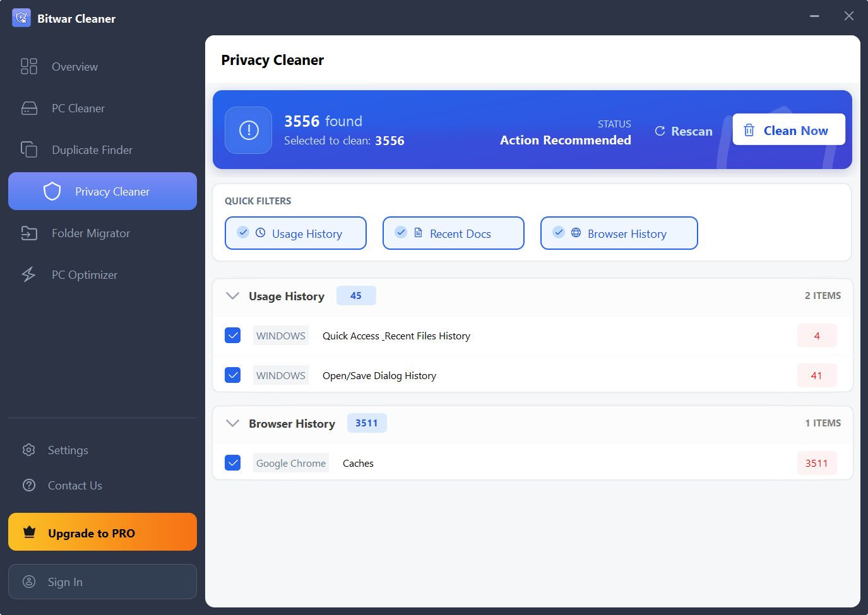The width and height of the screenshot is (868, 615).
Task: Click the Contact Us question-mark icon
Action: pyautogui.click(x=29, y=485)
